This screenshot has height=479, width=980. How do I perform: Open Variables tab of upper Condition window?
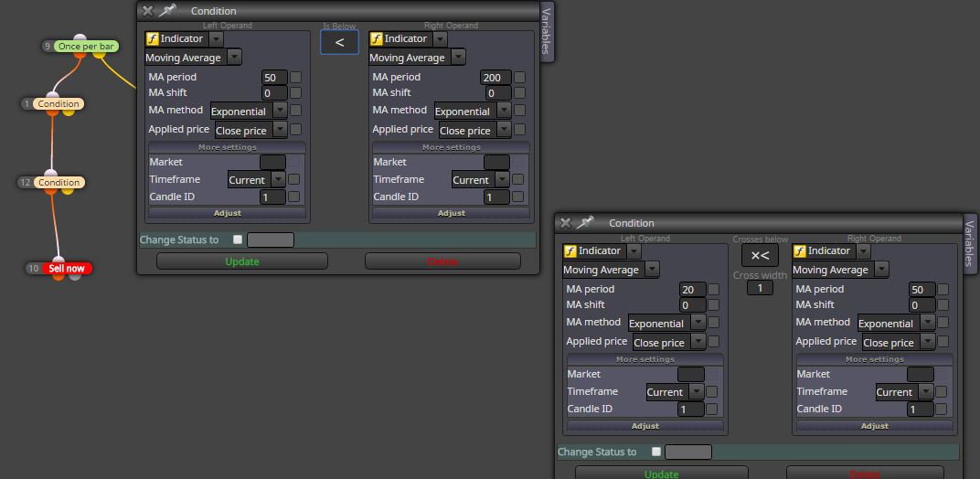pos(547,31)
